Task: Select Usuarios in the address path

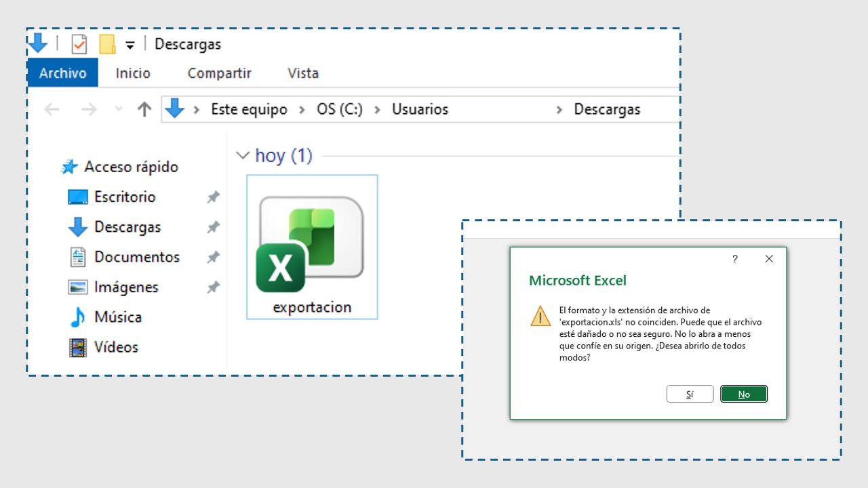Action: [x=420, y=109]
